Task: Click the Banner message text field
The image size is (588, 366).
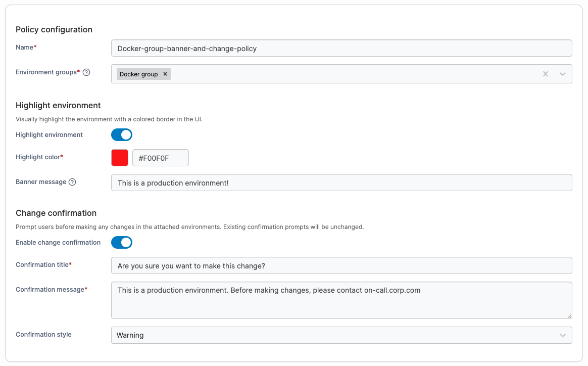Action: [x=341, y=182]
